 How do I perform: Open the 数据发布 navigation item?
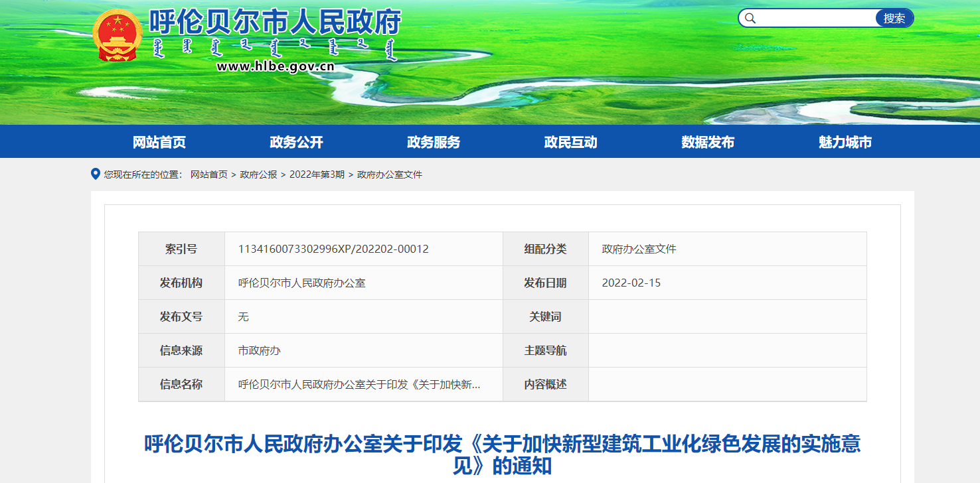tap(708, 142)
